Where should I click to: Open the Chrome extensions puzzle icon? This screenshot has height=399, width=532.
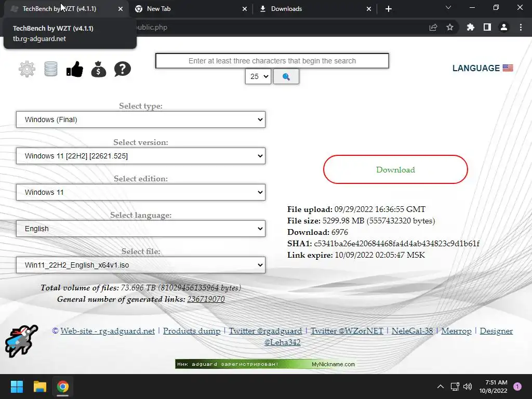471,27
